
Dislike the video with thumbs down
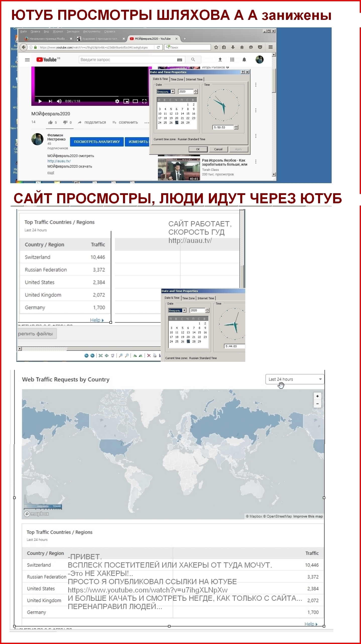coord(65,122)
